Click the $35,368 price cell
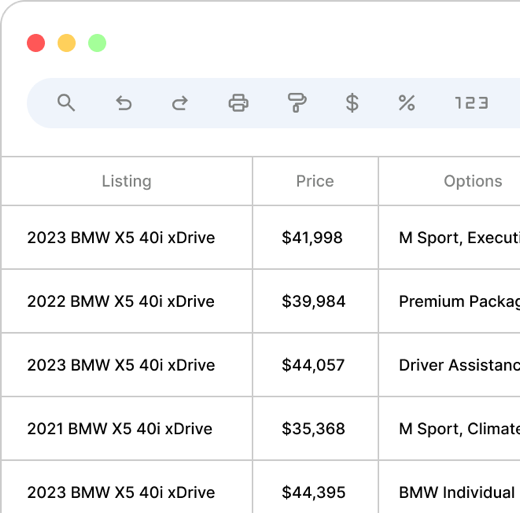The image size is (520, 513). coord(315,428)
